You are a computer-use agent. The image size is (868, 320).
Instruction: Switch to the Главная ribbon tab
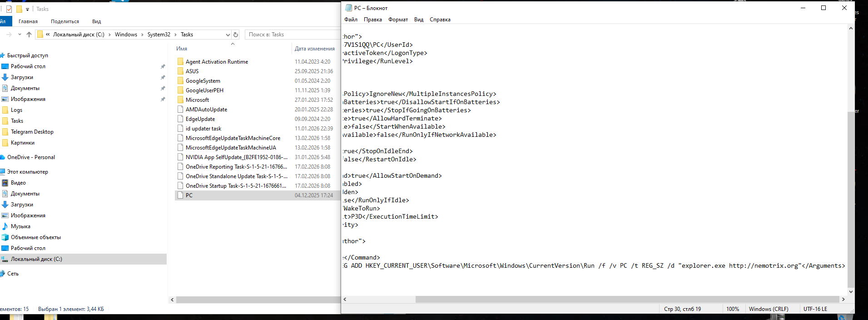pyautogui.click(x=28, y=21)
